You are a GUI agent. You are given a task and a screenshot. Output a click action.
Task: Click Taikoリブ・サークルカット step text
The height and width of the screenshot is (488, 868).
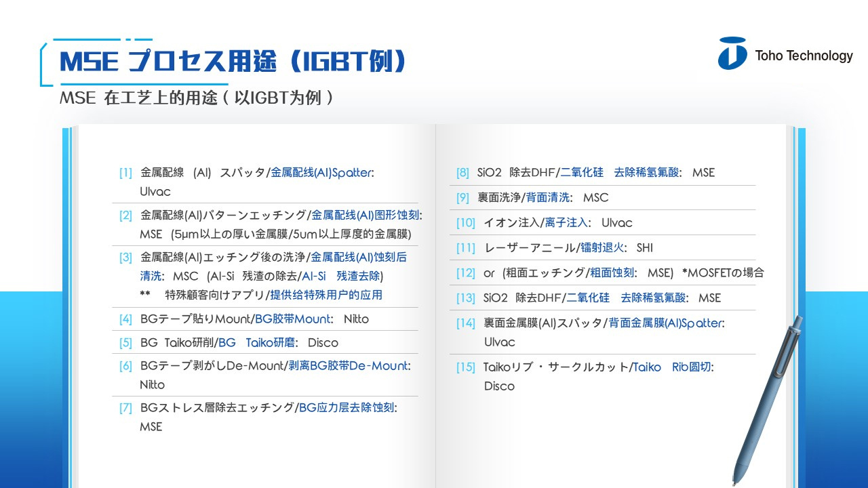pyautogui.click(x=556, y=367)
